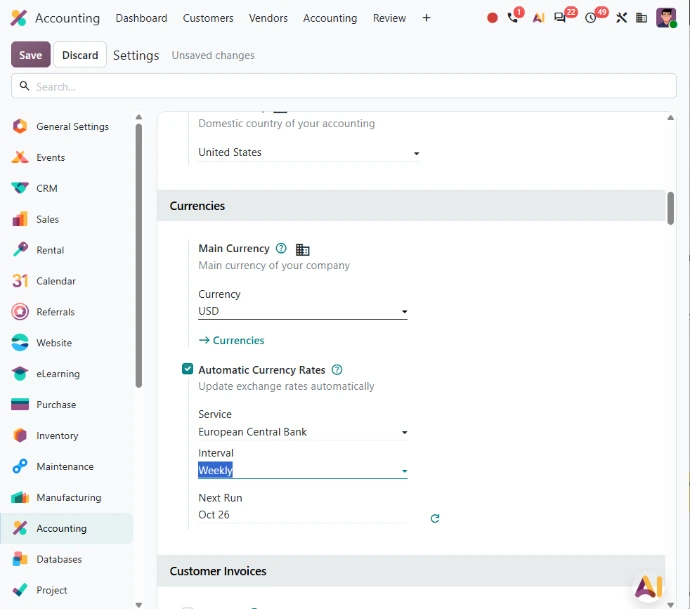The image size is (690, 609).
Task: Open General Settings in sidebar
Action: tap(66, 127)
